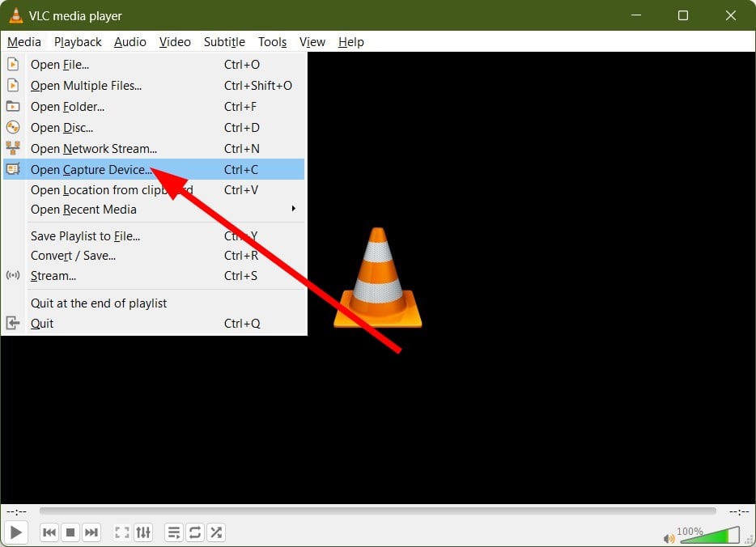The height and width of the screenshot is (547, 756).
Task: Choose Stream... menu entry
Action: tap(154, 276)
